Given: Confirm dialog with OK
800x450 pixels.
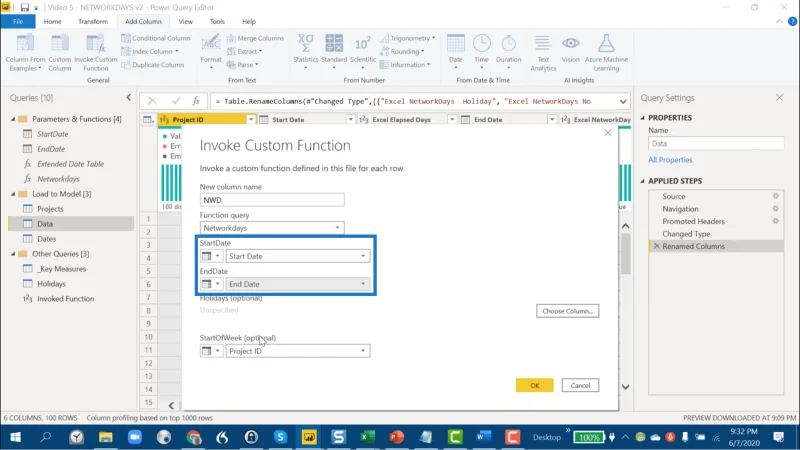Looking at the screenshot, I should coord(534,385).
